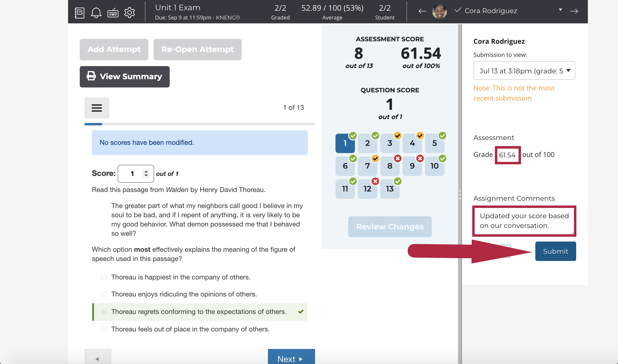This screenshot has width=618, height=364.
Task: Click the hamburger menu icon
Action: click(x=97, y=108)
